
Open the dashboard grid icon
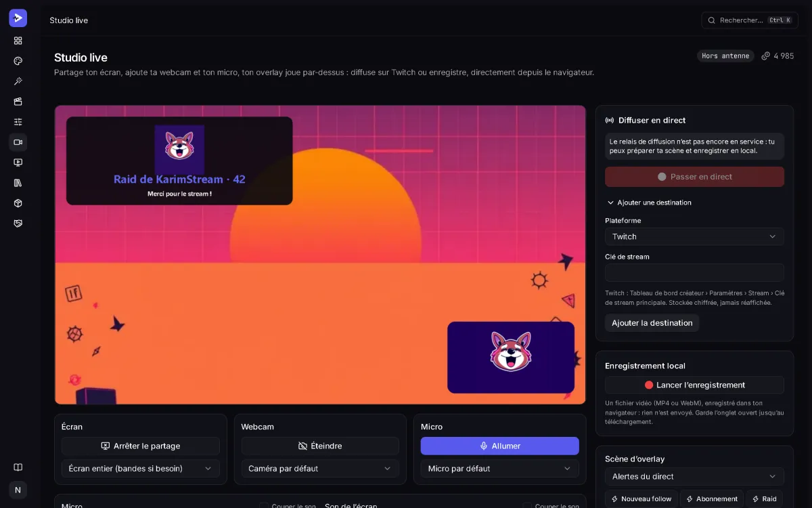(18, 41)
